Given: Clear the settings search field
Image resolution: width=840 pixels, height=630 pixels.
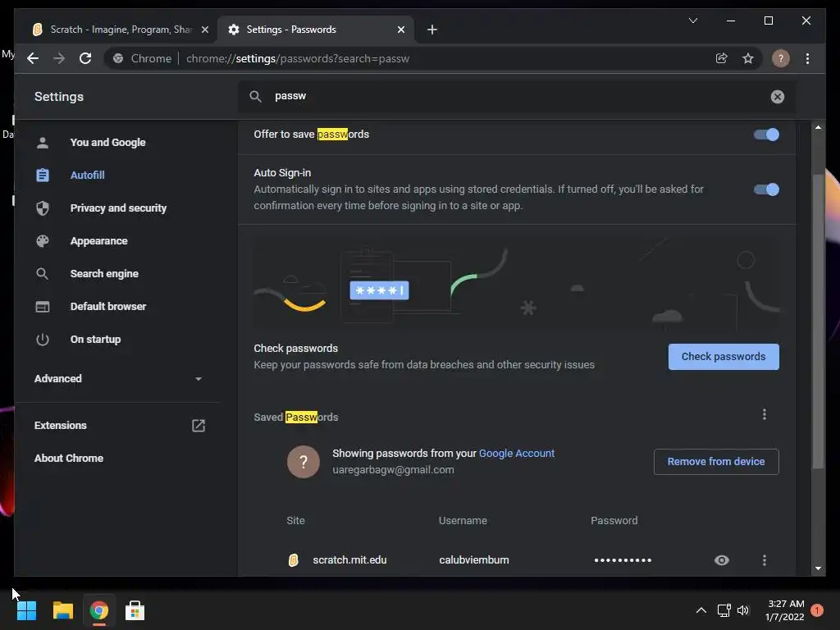Looking at the screenshot, I should 778,97.
